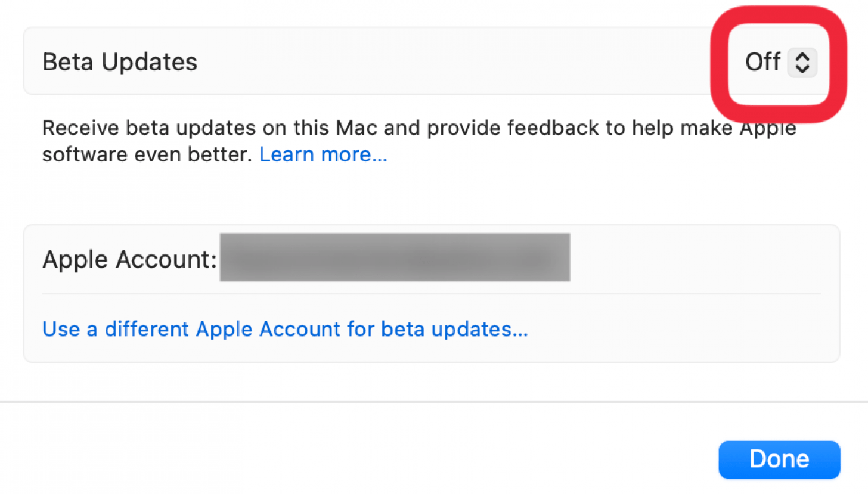Click the "Off" value next to Beta Updates
This screenshot has height=494, width=868.
(x=762, y=62)
